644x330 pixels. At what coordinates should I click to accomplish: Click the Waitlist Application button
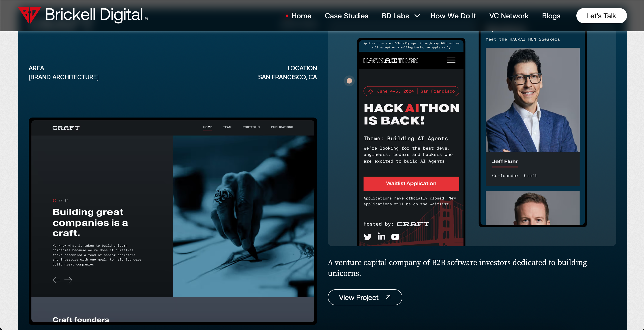tap(411, 184)
